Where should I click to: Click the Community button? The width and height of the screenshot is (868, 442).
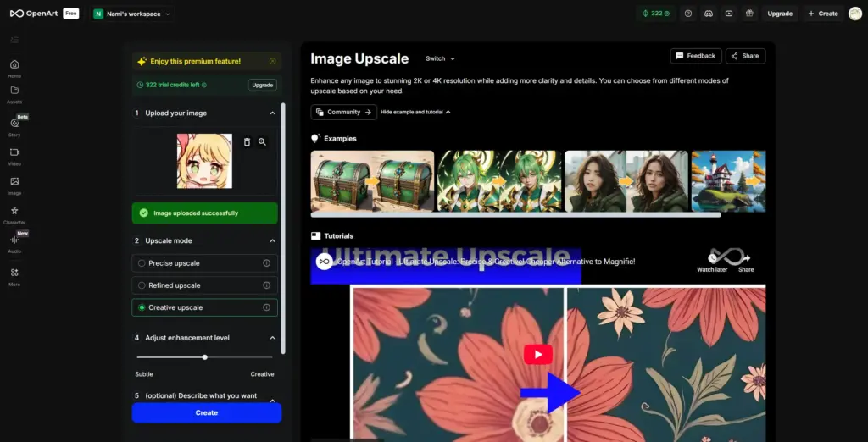343,112
